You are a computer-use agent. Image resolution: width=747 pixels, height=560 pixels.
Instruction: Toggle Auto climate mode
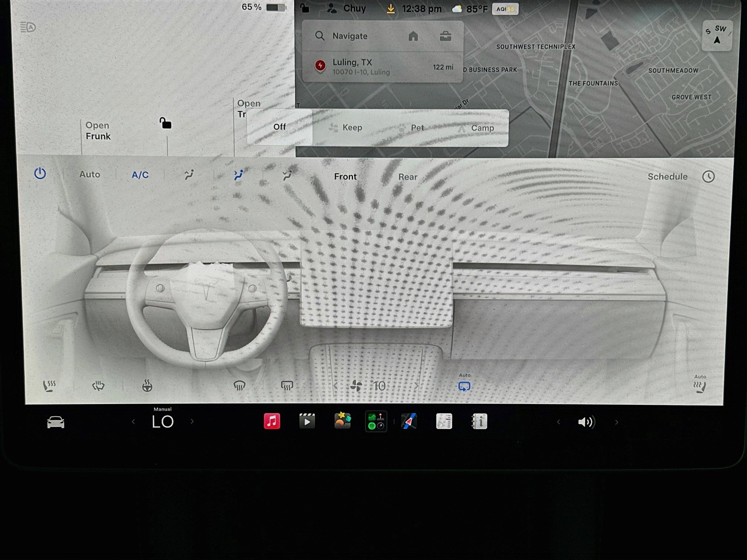click(90, 174)
